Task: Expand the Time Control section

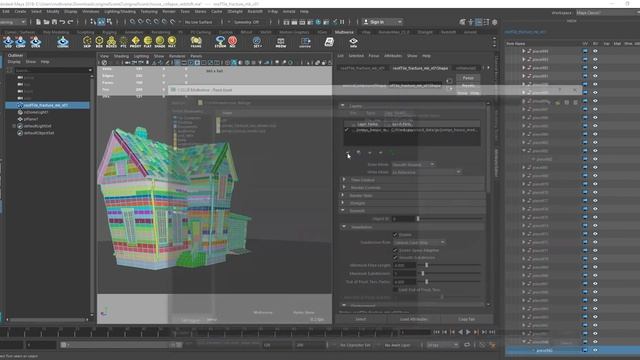Action: (343, 180)
